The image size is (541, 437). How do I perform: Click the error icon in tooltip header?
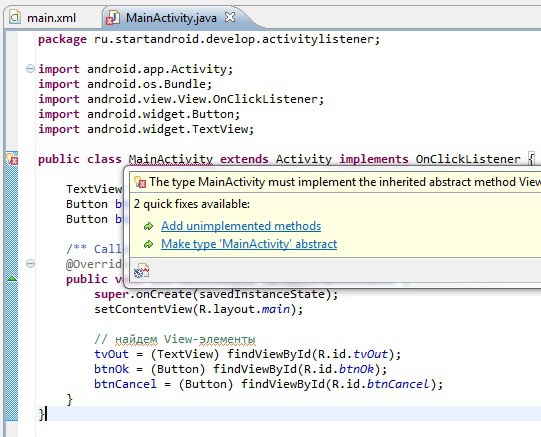(140, 182)
